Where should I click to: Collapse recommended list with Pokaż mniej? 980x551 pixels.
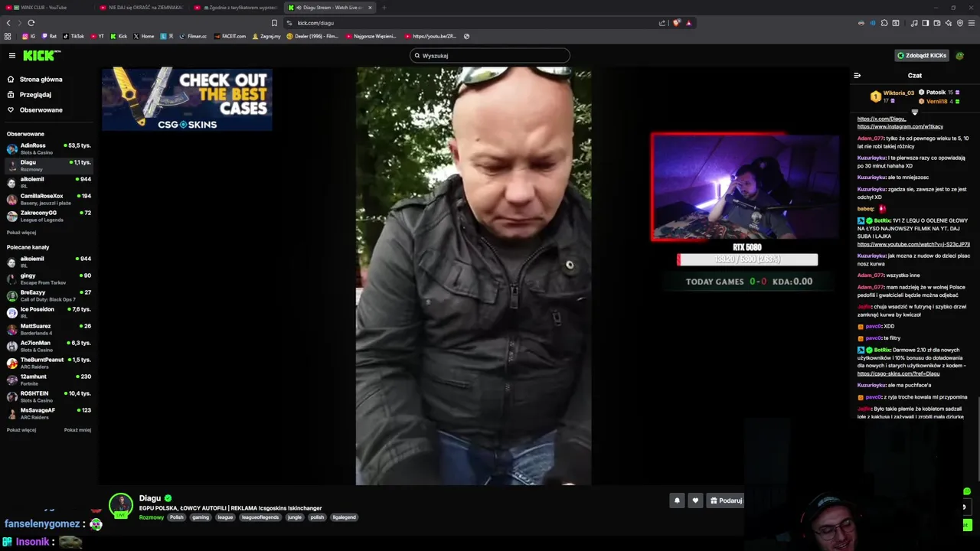77,429
